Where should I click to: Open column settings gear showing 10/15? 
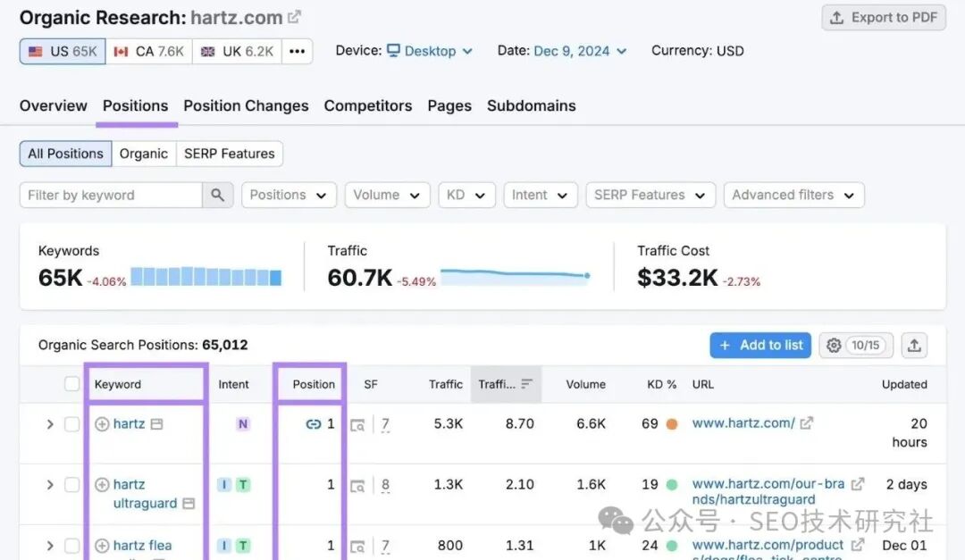855,345
